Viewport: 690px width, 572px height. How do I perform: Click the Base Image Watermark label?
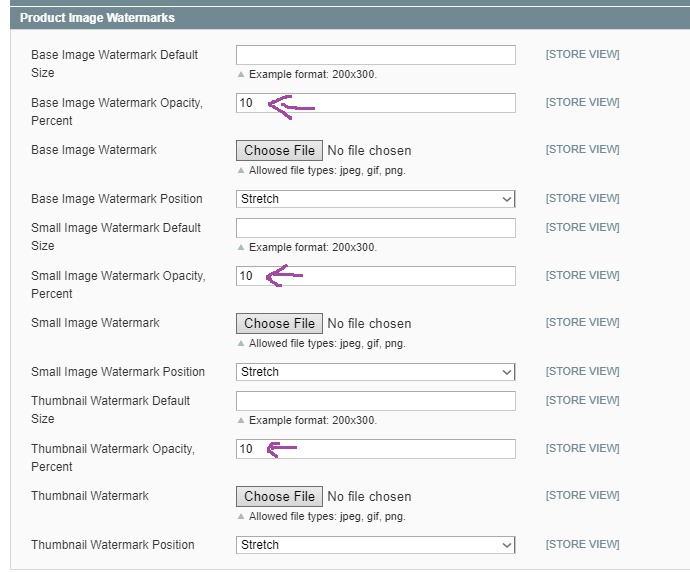[94, 150]
